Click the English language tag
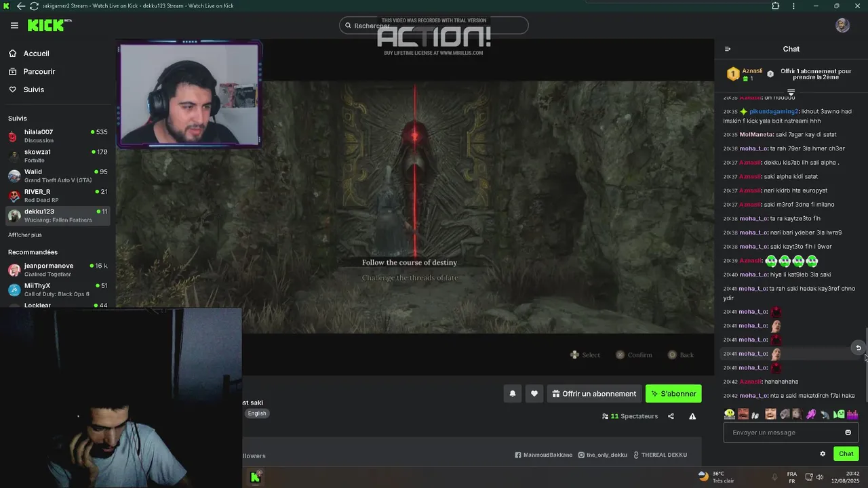Screen dimensions: 868x488 point(257,413)
